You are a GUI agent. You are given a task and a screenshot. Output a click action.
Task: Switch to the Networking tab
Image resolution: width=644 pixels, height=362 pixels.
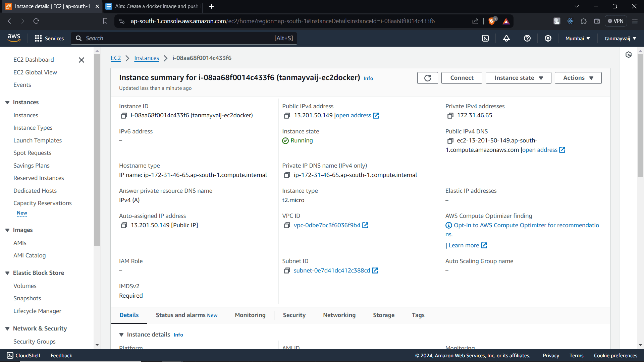coord(339,315)
